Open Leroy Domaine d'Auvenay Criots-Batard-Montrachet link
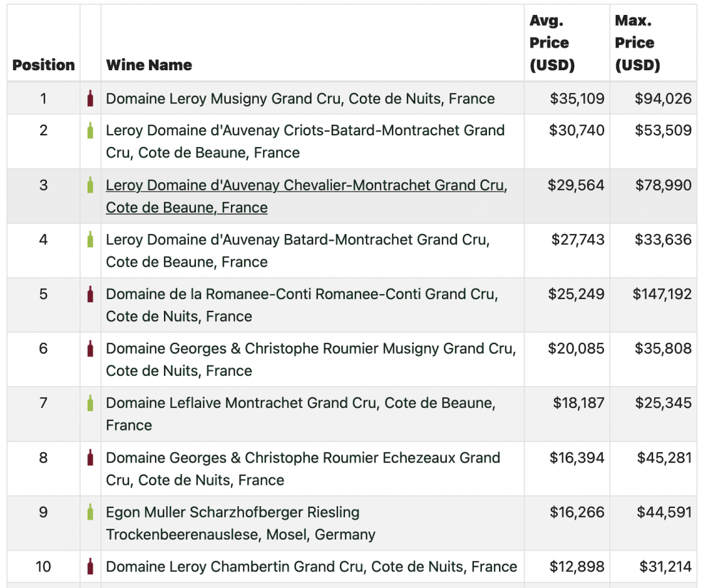703x588 pixels. click(x=305, y=141)
